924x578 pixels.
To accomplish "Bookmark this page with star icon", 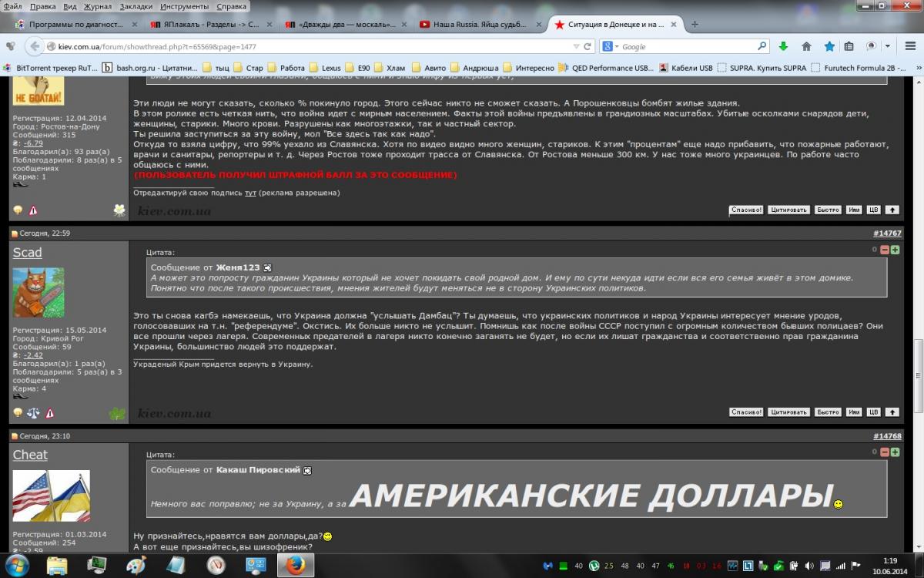I will click(x=829, y=46).
